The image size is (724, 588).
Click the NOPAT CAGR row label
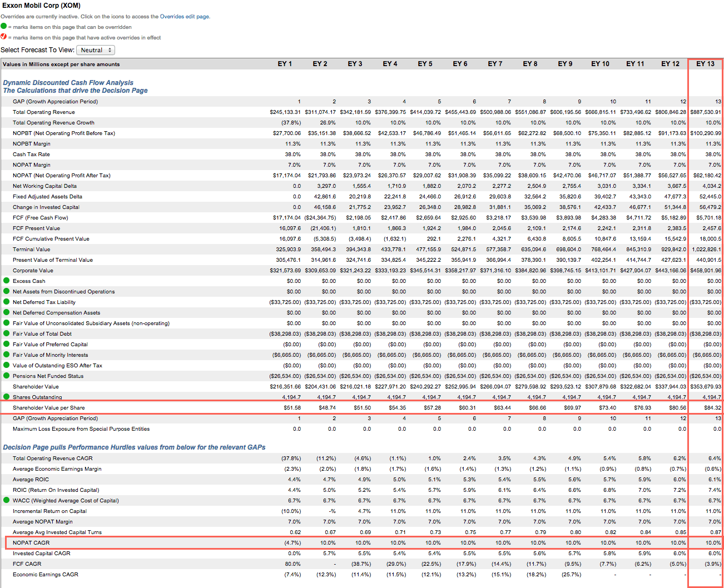pos(31,543)
